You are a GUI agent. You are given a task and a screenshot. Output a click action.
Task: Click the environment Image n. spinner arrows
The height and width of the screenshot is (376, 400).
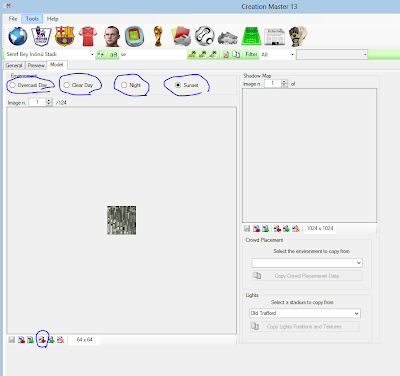(x=49, y=102)
